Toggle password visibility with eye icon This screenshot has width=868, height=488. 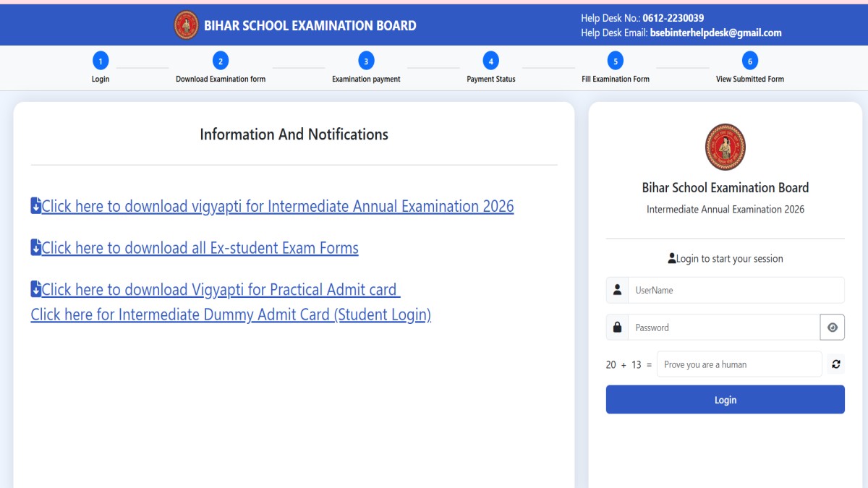coord(832,328)
